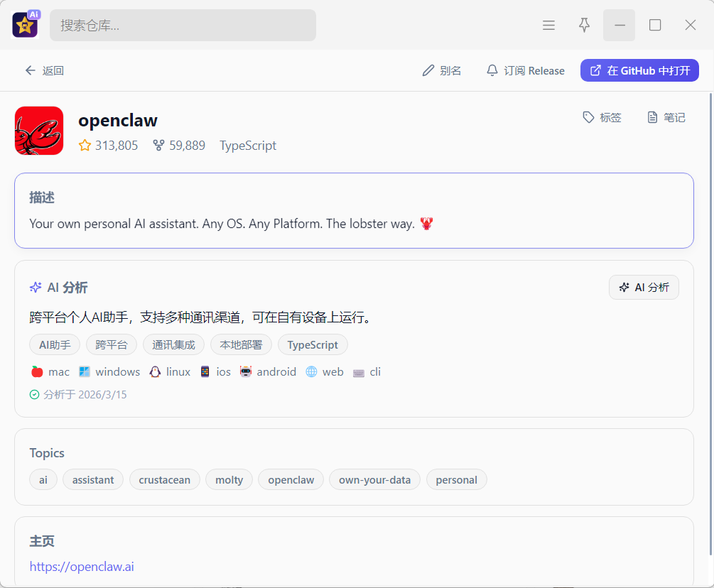Go back with the 返回 arrow
The width and height of the screenshot is (714, 588).
click(44, 70)
